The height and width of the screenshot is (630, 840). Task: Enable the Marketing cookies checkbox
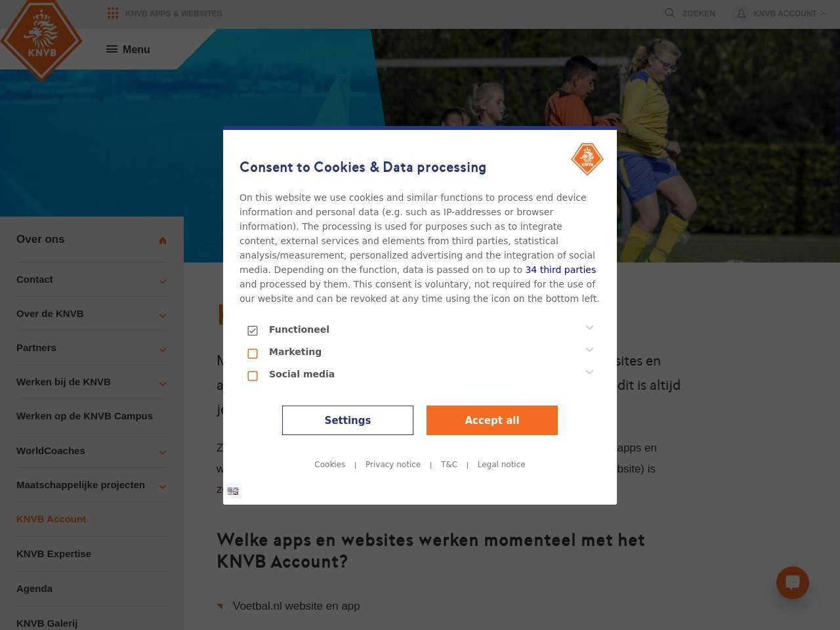253,353
